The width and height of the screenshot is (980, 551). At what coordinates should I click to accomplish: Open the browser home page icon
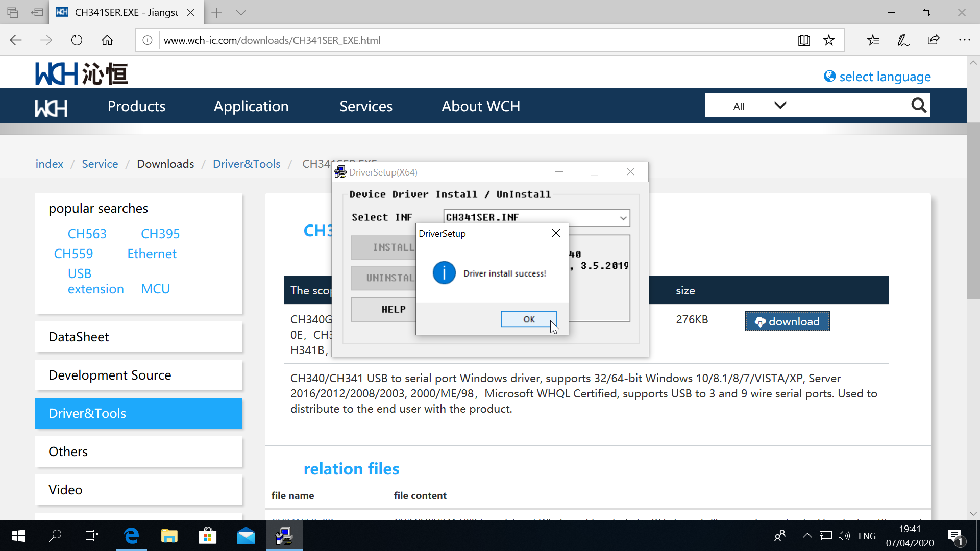(x=107, y=40)
